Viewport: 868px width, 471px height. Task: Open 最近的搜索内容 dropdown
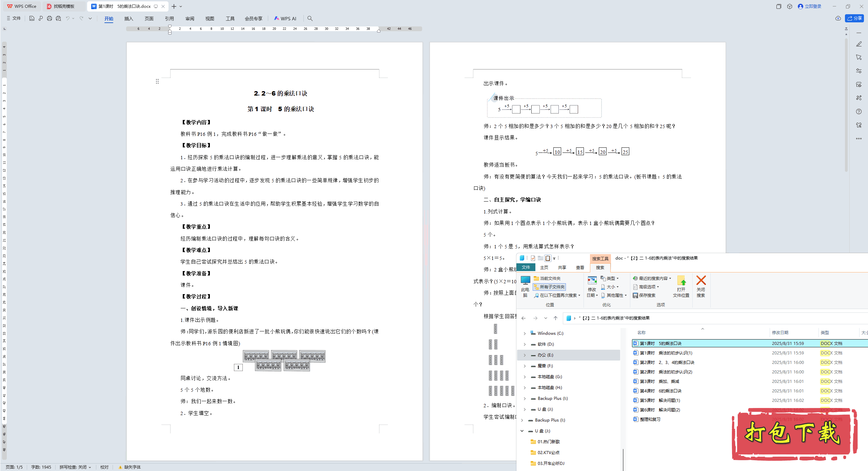pos(652,278)
